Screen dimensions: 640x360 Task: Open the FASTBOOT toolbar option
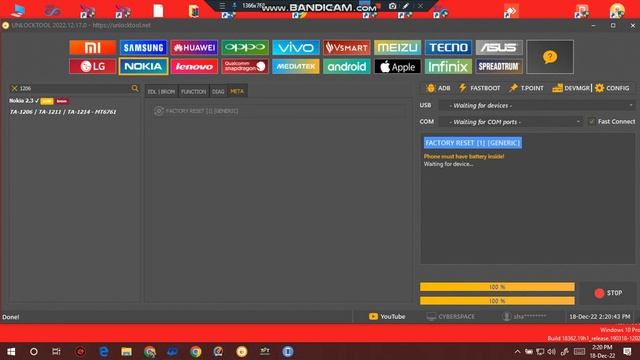coord(480,88)
